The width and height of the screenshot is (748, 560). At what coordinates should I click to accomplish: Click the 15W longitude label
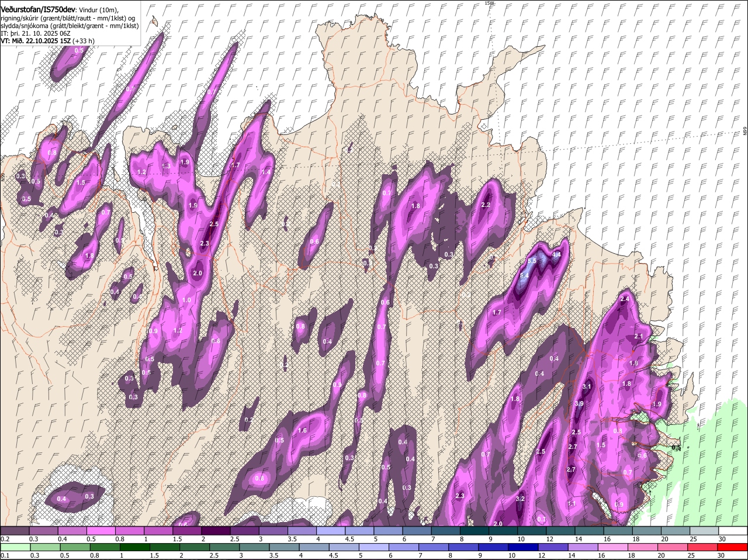tap(489, 4)
